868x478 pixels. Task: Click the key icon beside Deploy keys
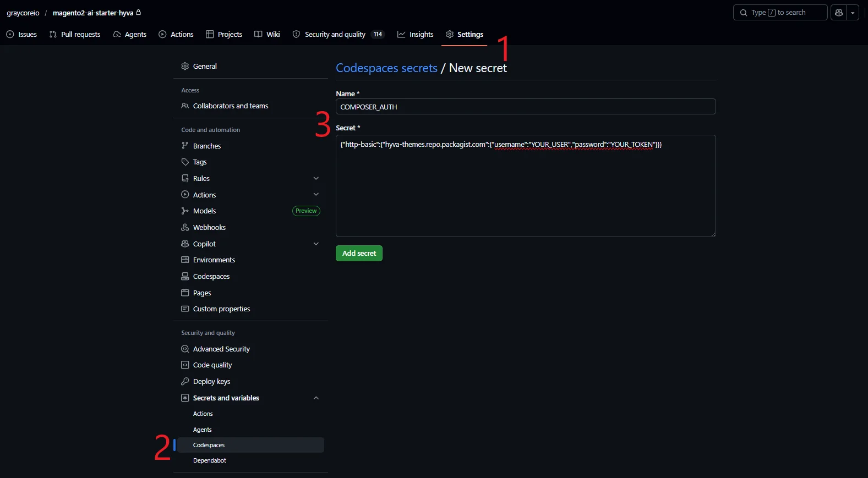[x=185, y=382]
